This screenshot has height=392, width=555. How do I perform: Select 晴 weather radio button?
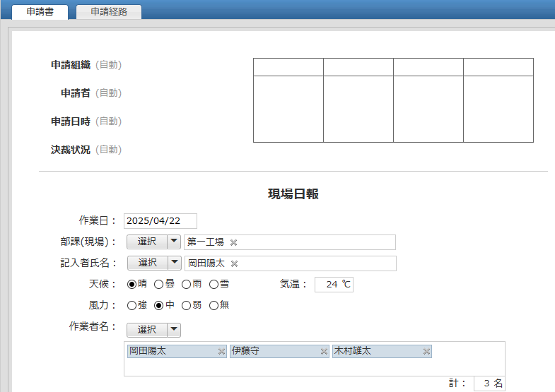(x=132, y=284)
